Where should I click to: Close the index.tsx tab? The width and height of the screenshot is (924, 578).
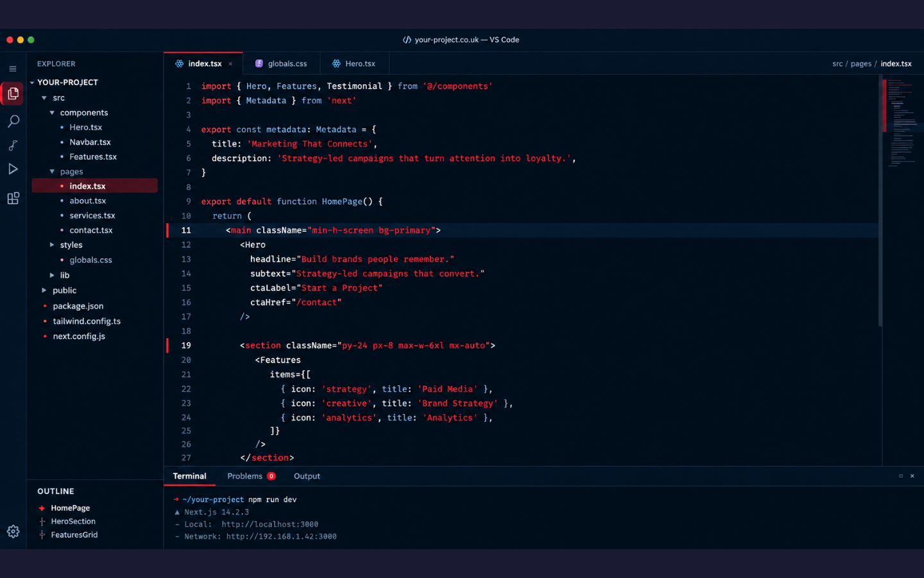tap(230, 64)
